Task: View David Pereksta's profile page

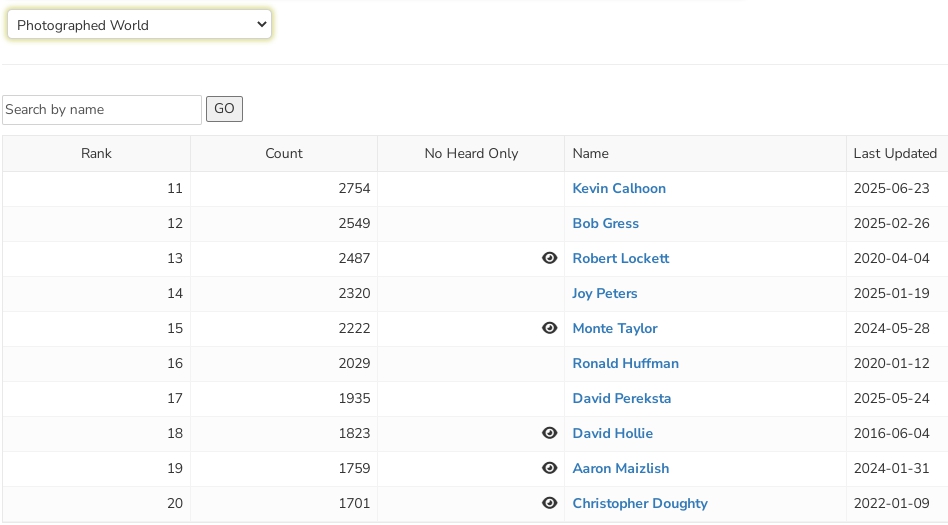Action: click(621, 399)
